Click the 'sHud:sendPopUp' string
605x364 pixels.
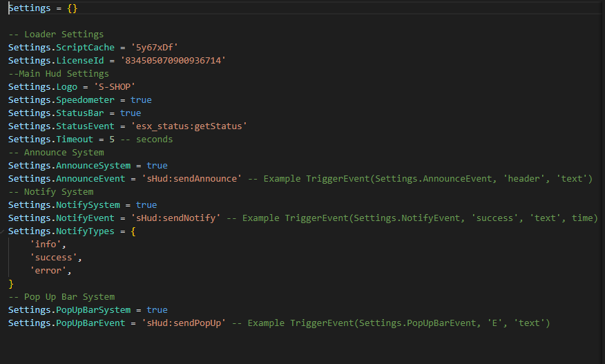pyautogui.click(x=184, y=323)
